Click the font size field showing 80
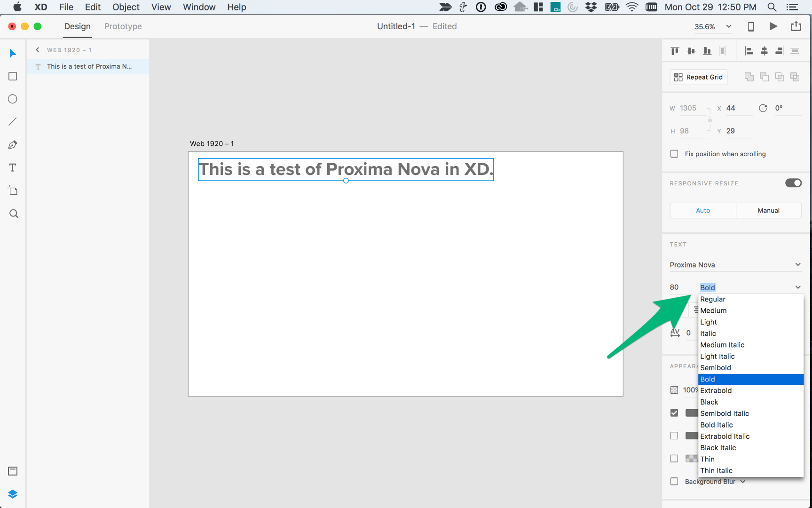This screenshot has height=508, width=812. [680, 287]
